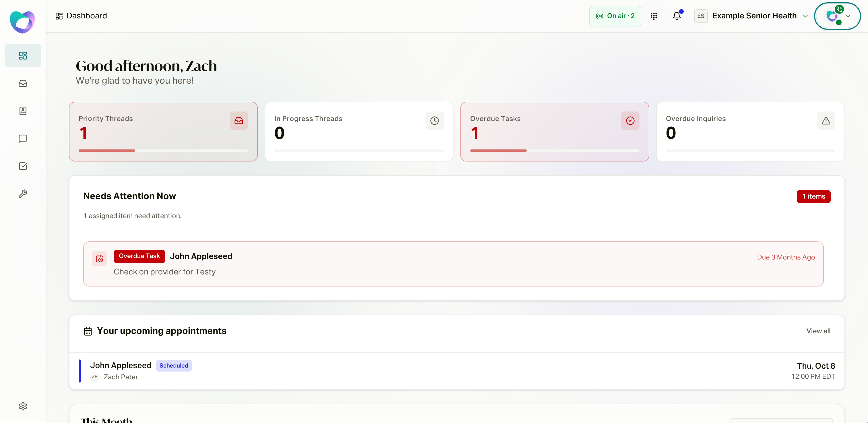Click the Overdue Tasks progress bar

click(x=555, y=151)
